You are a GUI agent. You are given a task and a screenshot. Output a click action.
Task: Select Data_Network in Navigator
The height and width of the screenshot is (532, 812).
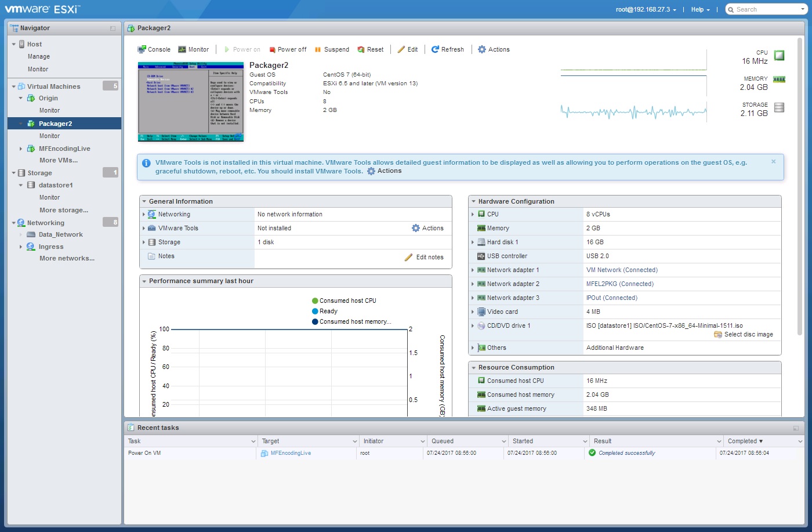tap(60, 234)
